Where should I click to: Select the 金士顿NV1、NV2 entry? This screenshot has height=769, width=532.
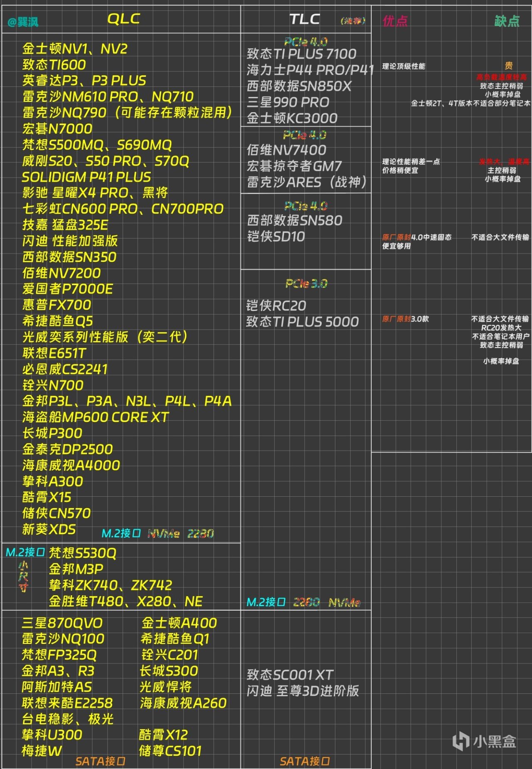coord(75,49)
